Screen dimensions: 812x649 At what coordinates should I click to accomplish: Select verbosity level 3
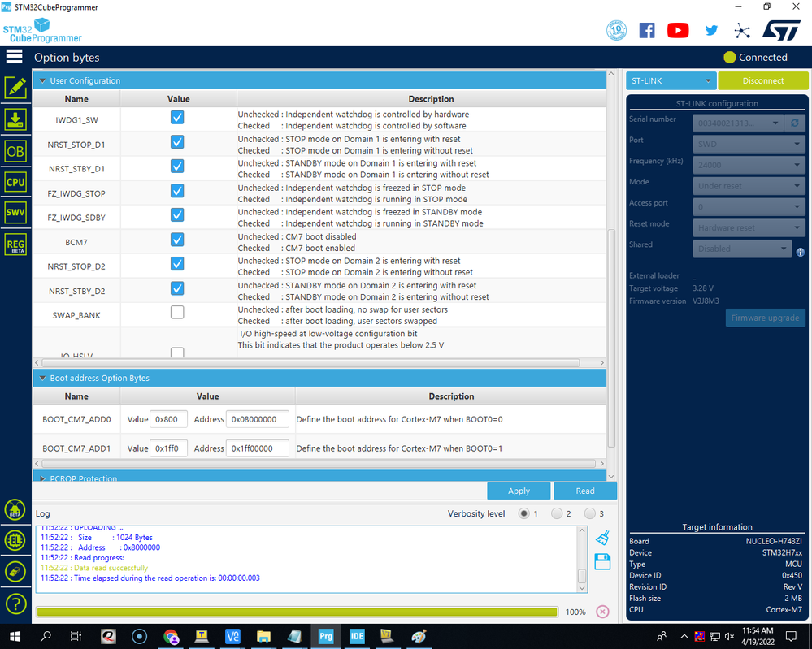(590, 513)
